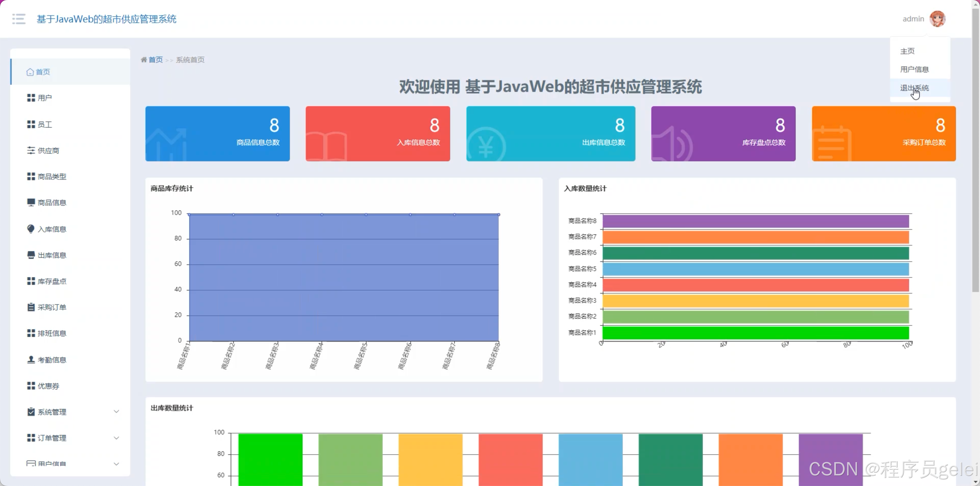Expand the 订单管理 submenu chevron
The image size is (980, 486).
(x=116, y=438)
